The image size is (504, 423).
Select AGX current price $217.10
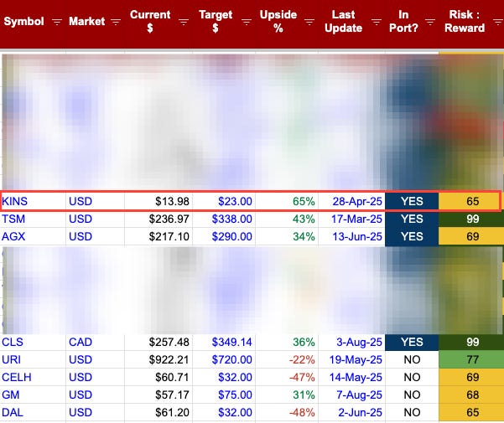(x=158, y=236)
